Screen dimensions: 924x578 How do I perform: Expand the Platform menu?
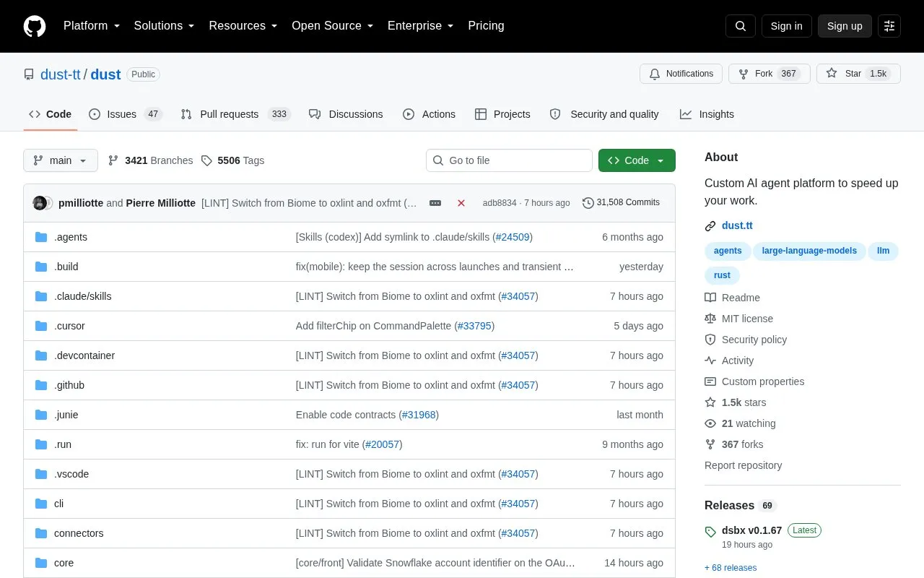92,26
